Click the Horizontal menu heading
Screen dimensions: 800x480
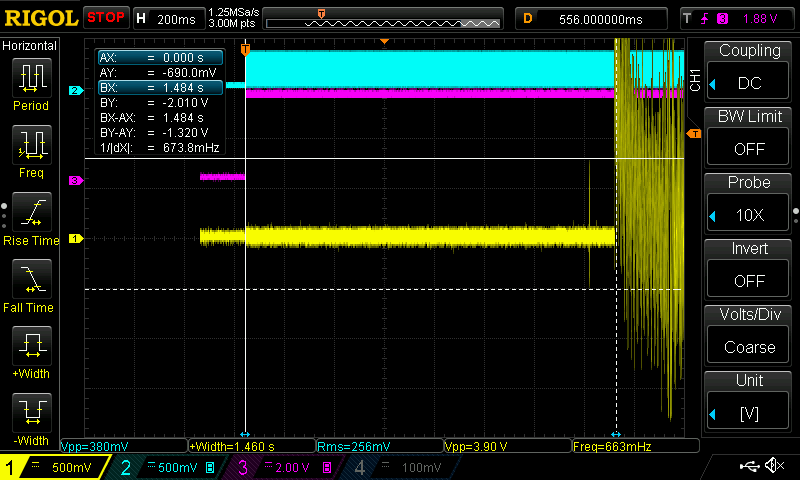tap(30, 46)
